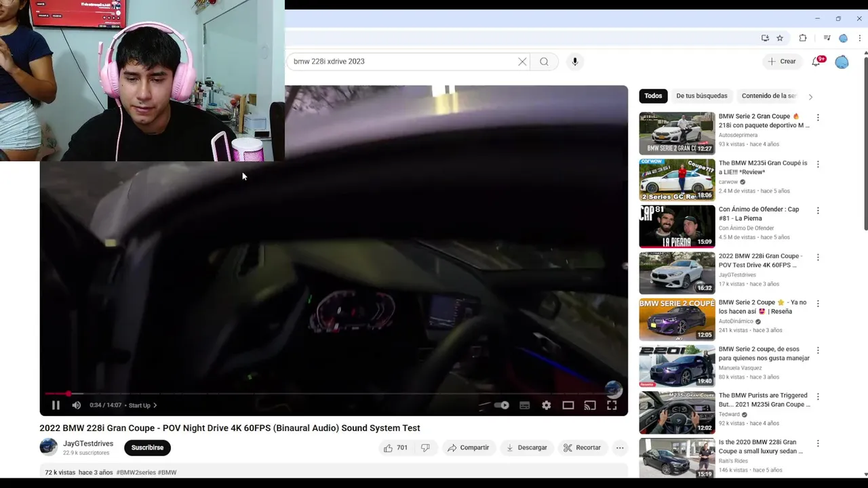Click the #BMW2series hashtag
This screenshot has width=868, height=488.
[x=136, y=472]
